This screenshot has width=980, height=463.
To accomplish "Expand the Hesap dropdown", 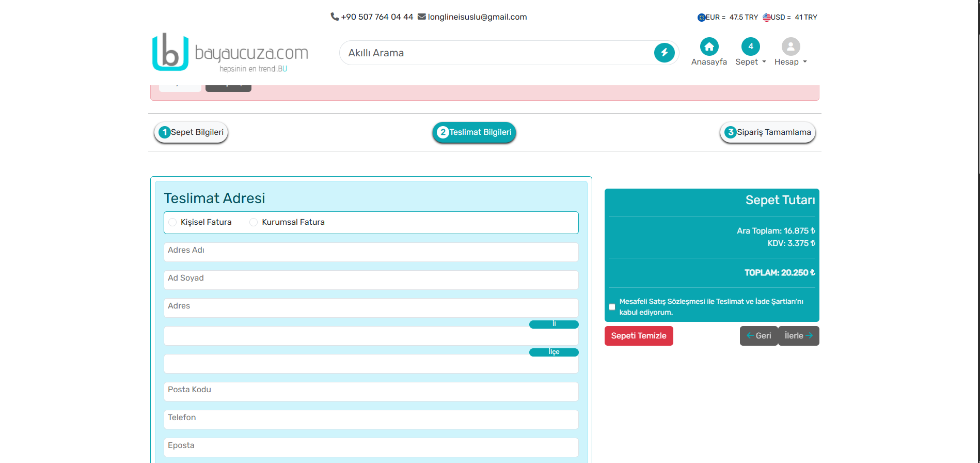I will [x=791, y=62].
